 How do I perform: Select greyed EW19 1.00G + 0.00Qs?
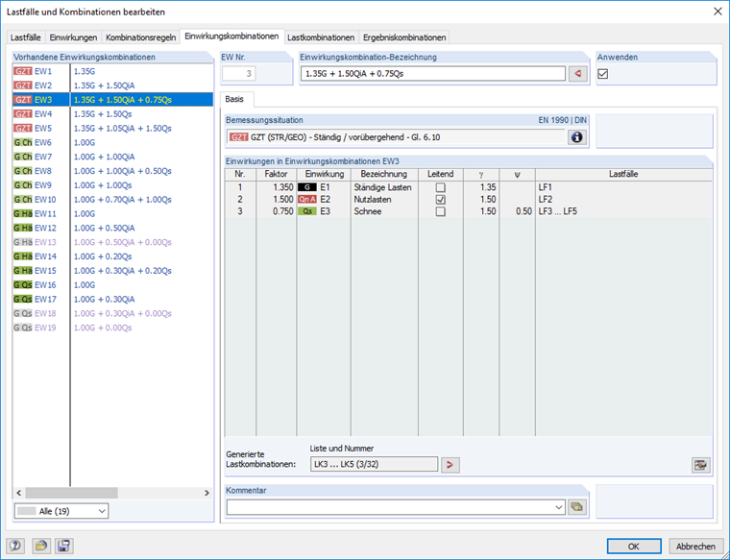[x=112, y=328]
